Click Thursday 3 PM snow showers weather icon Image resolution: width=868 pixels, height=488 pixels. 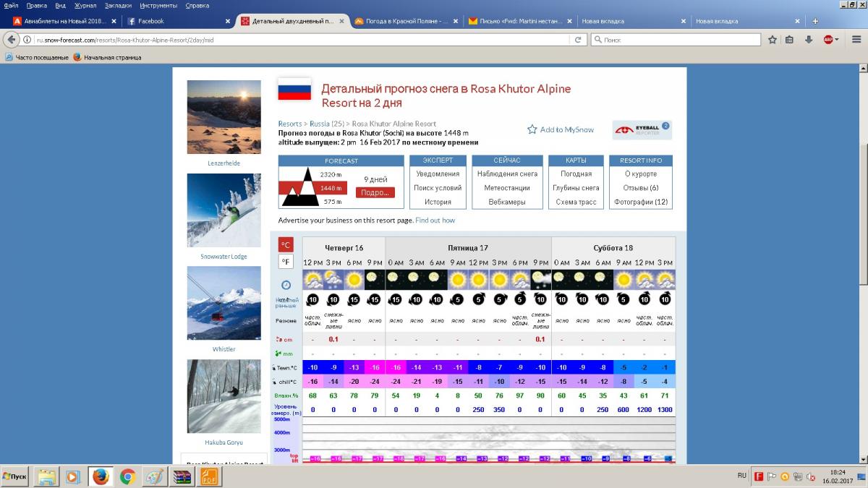333,278
